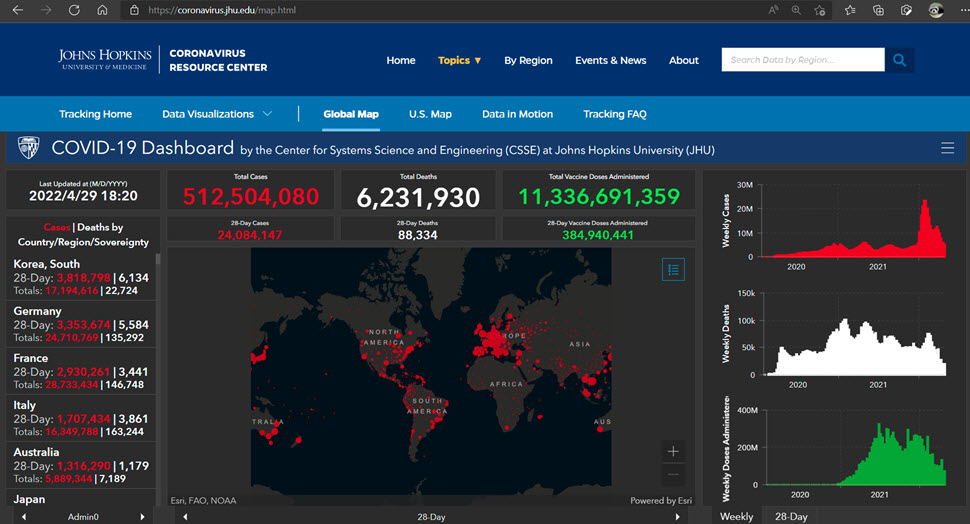Viewport: 970px width, 524px height.
Task: Open the dashboard hamburger menu
Action: click(x=947, y=148)
